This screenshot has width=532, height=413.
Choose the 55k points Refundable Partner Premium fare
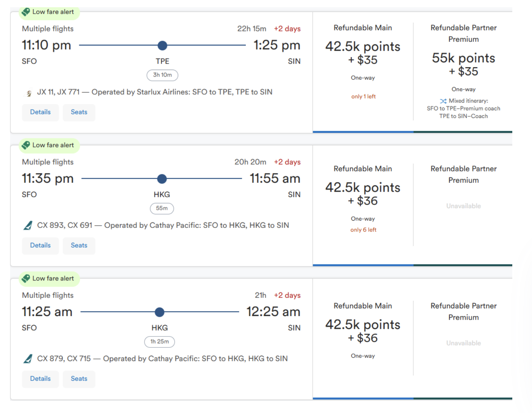click(463, 64)
